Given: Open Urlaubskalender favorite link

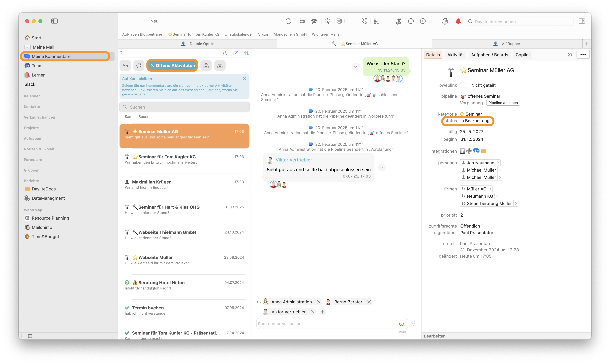Looking at the screenshot, I should click(239, 34).
